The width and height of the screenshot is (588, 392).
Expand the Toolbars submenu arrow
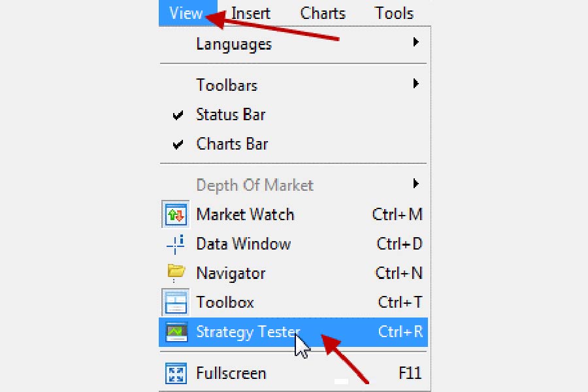tap(416, 84)
